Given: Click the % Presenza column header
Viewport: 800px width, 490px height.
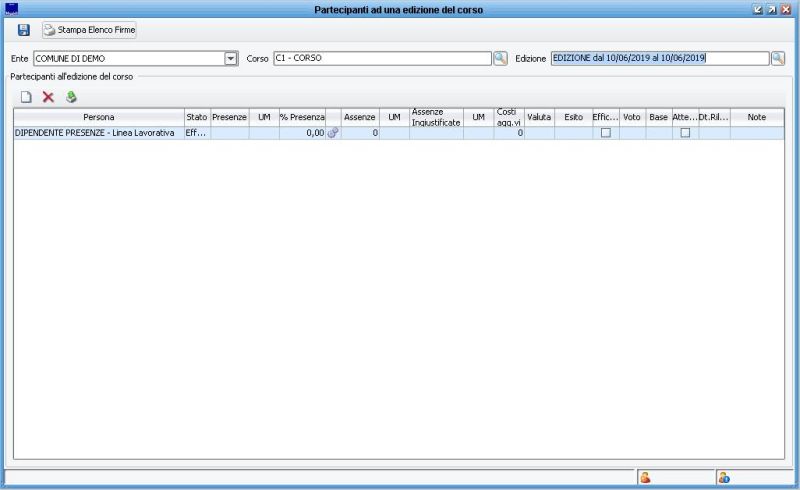Looking at the screenshot, I should point(302,117).
